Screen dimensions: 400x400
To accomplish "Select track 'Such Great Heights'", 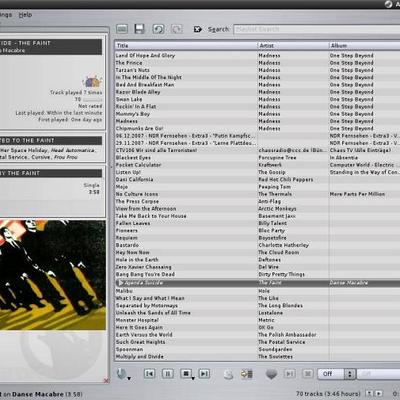I will click(140, 342).
